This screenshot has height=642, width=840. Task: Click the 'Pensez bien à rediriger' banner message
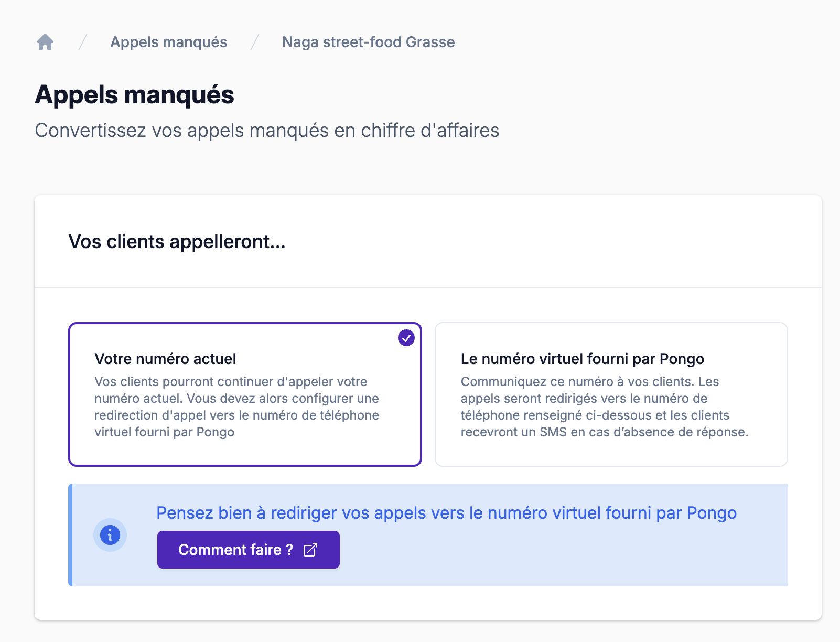[x=446, y=512]
